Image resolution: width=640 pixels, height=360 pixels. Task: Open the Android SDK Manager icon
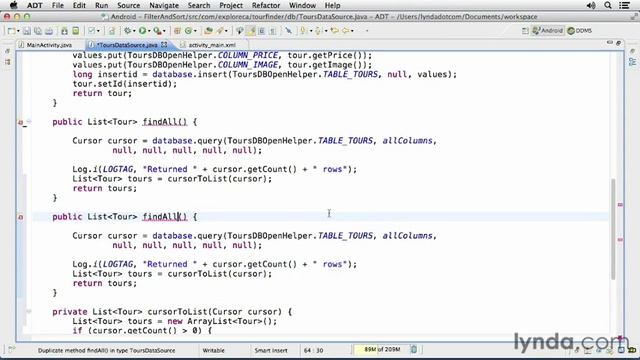coord(64,31)
